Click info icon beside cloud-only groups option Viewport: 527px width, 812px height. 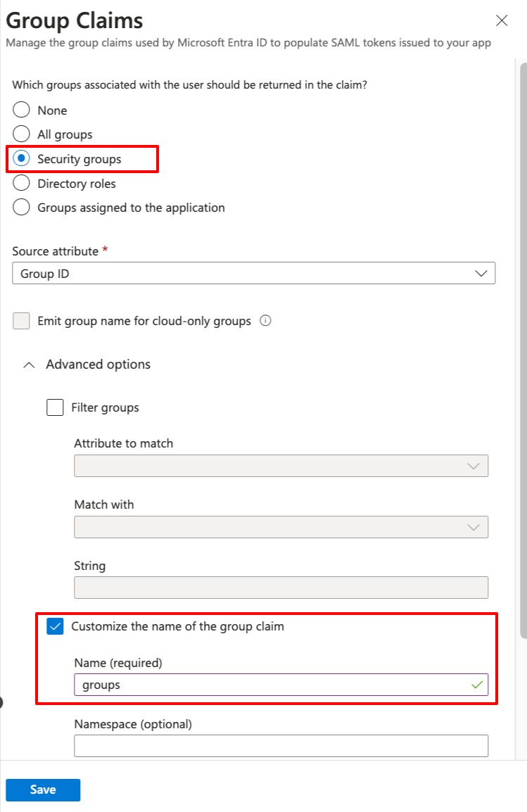(x=265, y=321)
